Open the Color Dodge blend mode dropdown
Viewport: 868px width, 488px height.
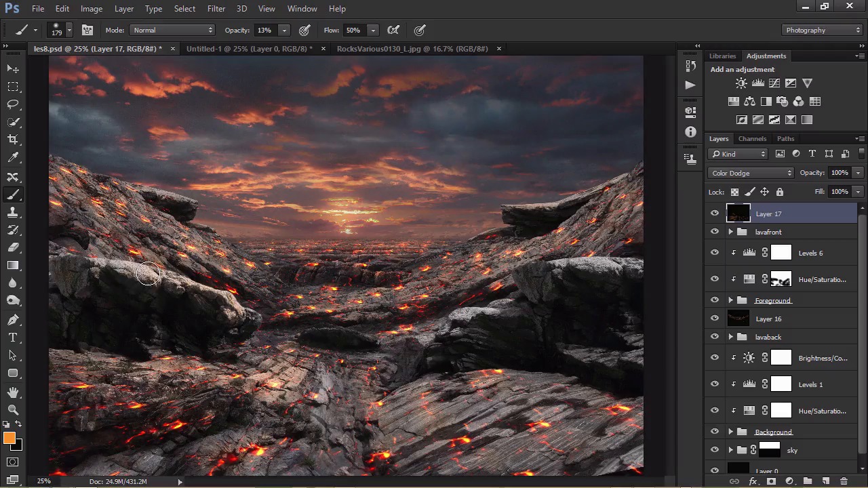click(751, 173)
